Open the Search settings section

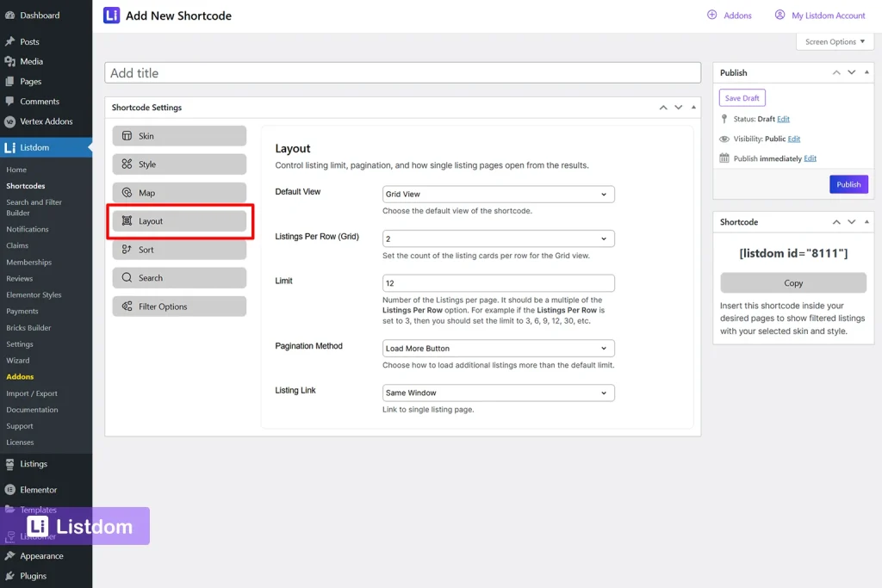[178, 277]
